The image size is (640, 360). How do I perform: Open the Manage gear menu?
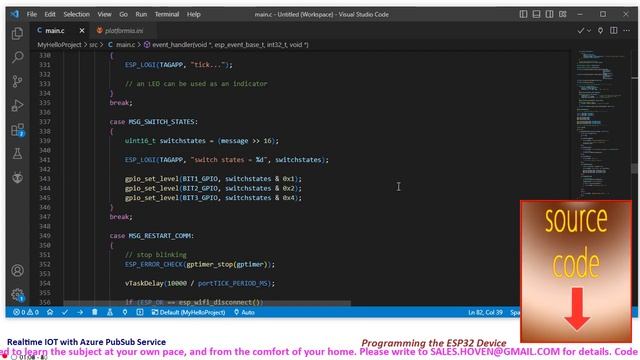18,295
